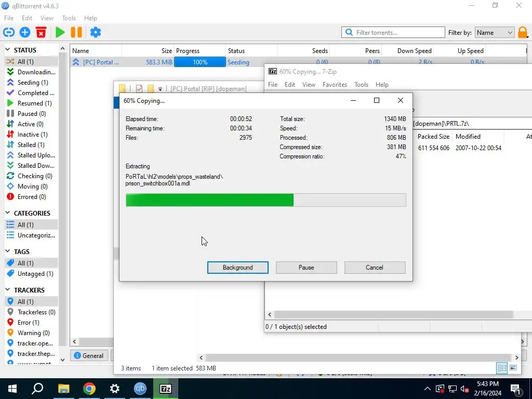Viewport: 532px width, 399px height.
Task: Collapse the CATEGORIES section
Action: 8,213
